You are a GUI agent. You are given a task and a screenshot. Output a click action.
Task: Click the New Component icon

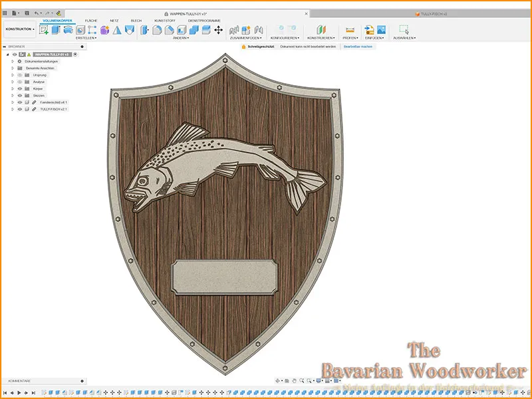point(246,30)
